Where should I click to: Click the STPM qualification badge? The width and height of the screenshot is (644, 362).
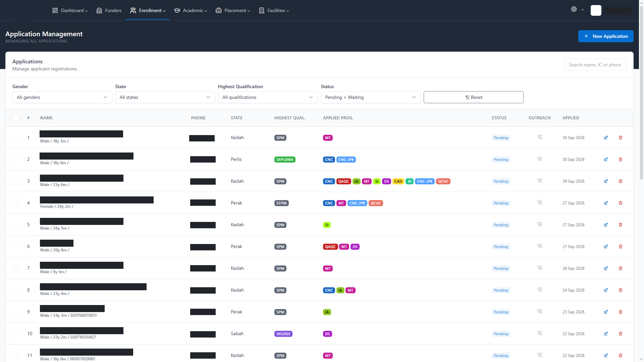[281, 203]
